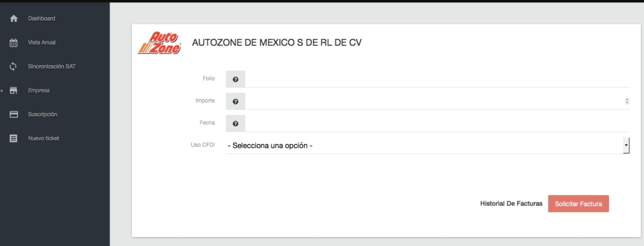
Task: Open the Uso CFDI dropdown
Action: [428, 145]
